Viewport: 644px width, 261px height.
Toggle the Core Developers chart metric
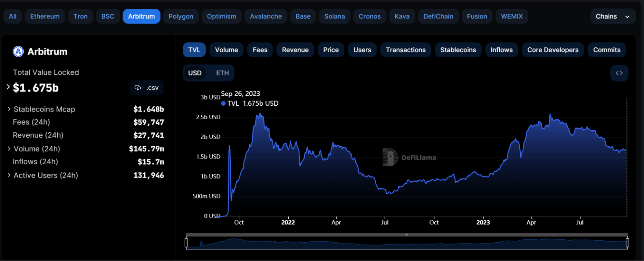(x=553, y=50)
